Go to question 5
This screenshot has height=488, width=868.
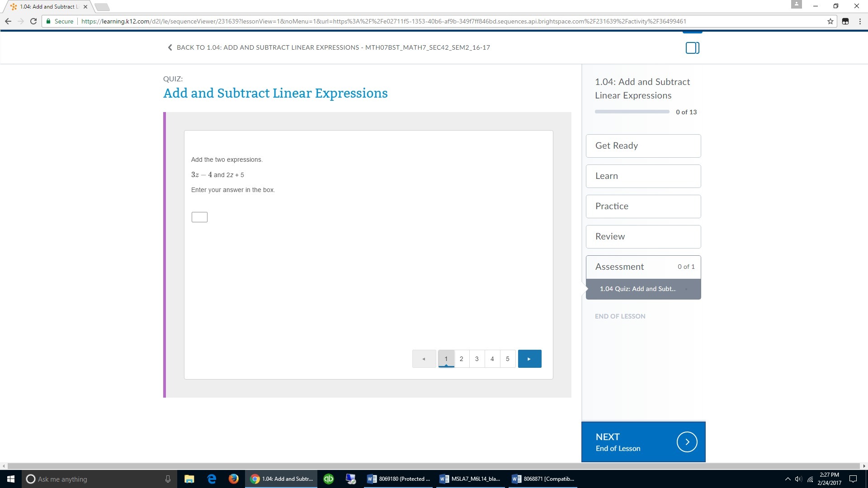pyautogui.click(x=507, y=359)
